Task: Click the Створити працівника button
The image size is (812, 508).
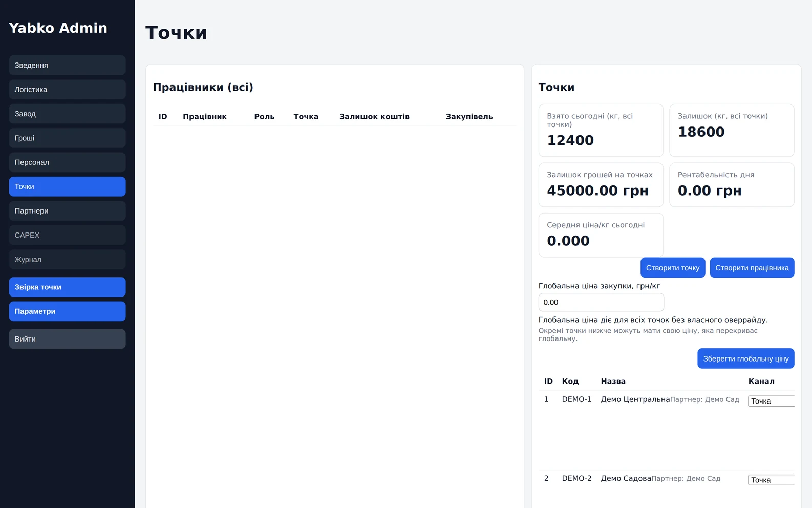Action: pyautogui.click(x=752, y=268)
